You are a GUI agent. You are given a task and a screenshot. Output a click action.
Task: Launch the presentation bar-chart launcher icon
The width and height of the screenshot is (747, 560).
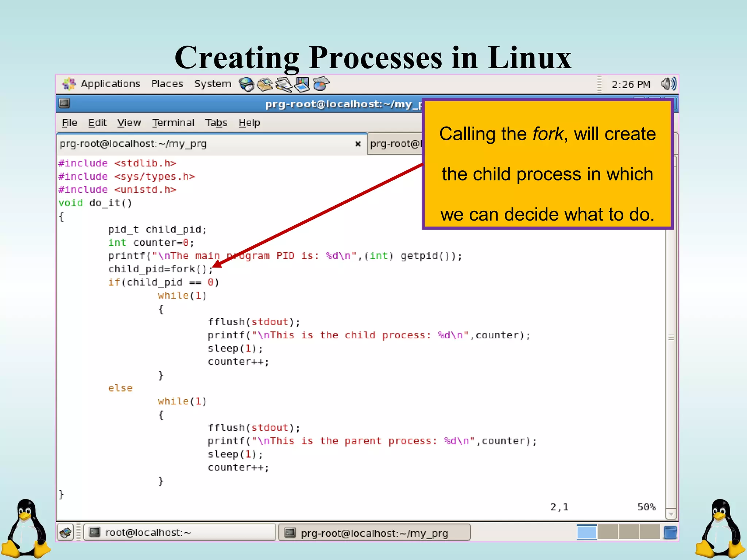pos(302,84)
